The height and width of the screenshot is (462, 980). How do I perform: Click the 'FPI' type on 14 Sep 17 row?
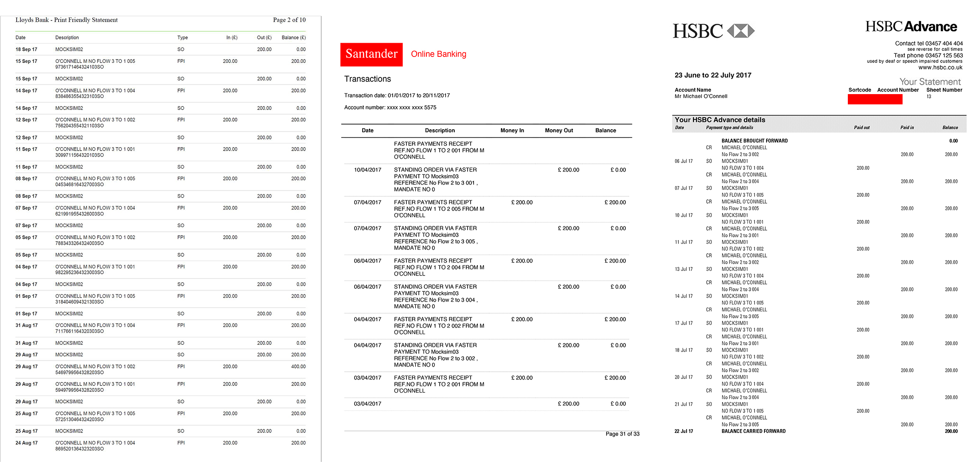181,91
